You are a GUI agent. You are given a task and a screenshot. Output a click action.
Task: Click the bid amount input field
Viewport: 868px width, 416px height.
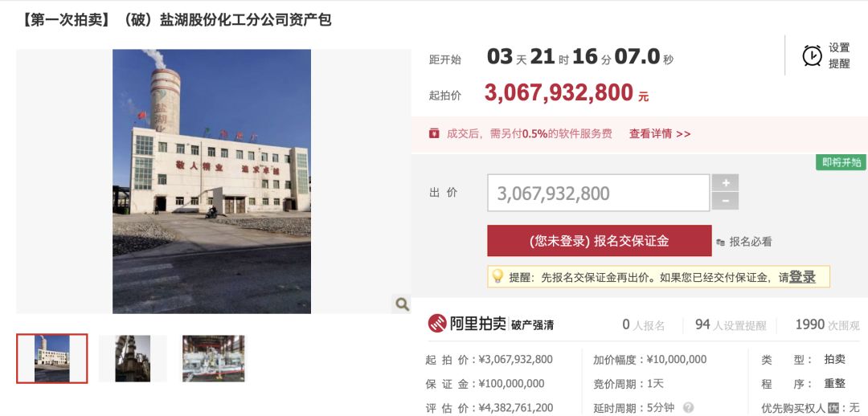[x=599, y=193]
